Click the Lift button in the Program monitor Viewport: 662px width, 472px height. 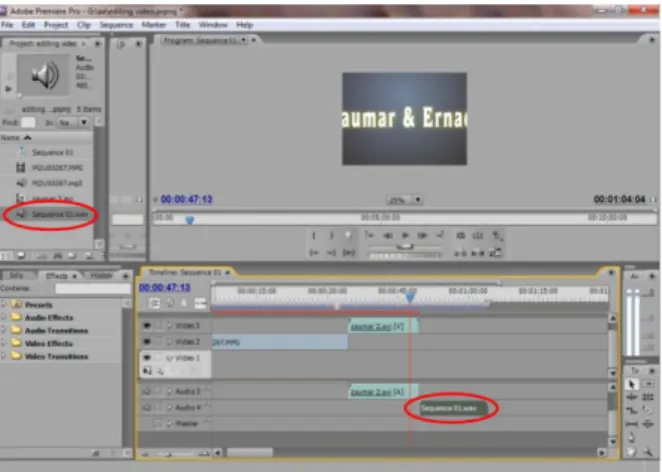(x=460, y=253)
